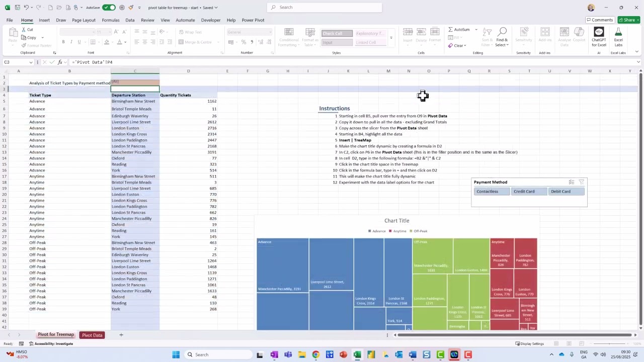Expand the formula bar chevron

coord(638,62)
